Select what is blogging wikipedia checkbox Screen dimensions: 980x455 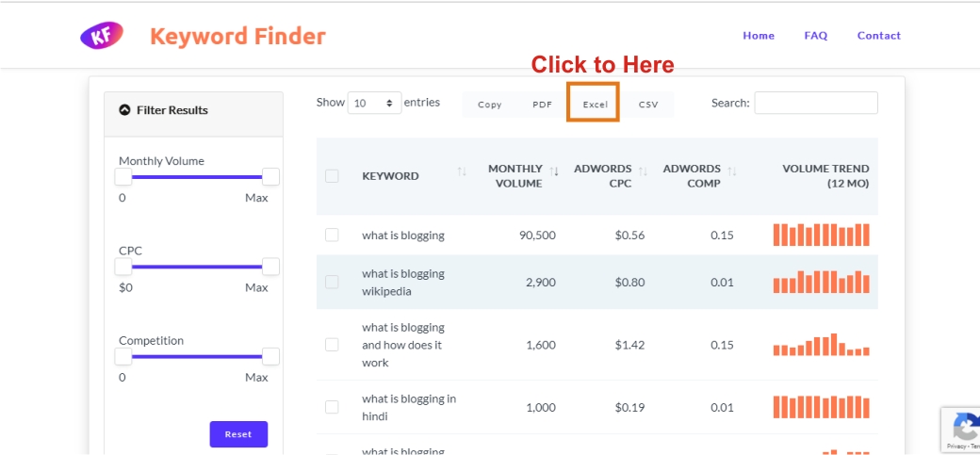point(332,282)
